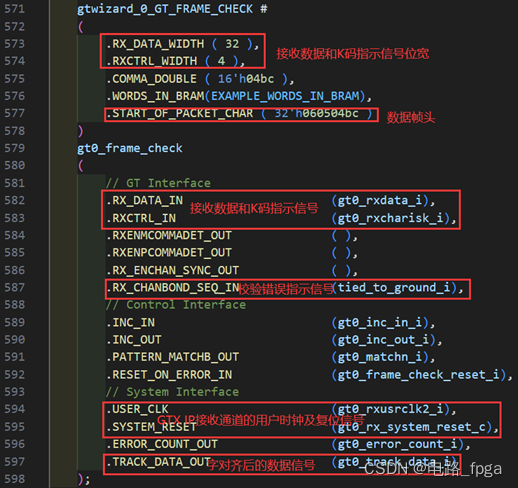
Task: Click line number 592 in the gutter
Action: click(14, 375)
